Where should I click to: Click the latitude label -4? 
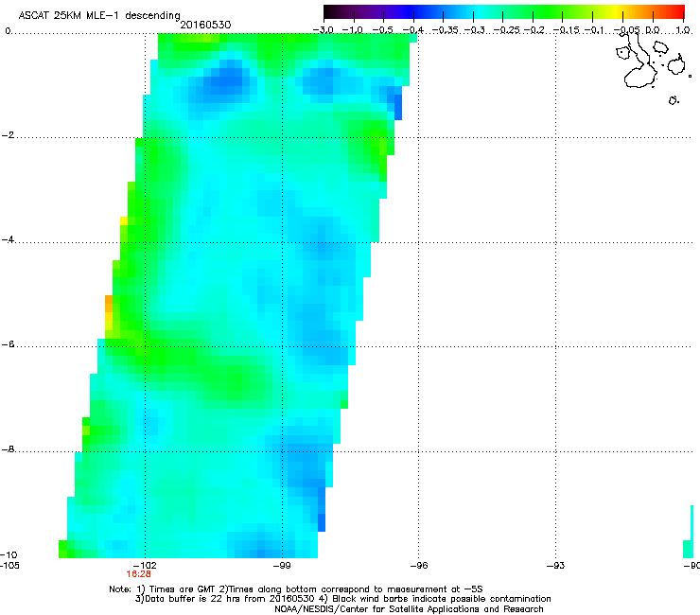(8, 239)
